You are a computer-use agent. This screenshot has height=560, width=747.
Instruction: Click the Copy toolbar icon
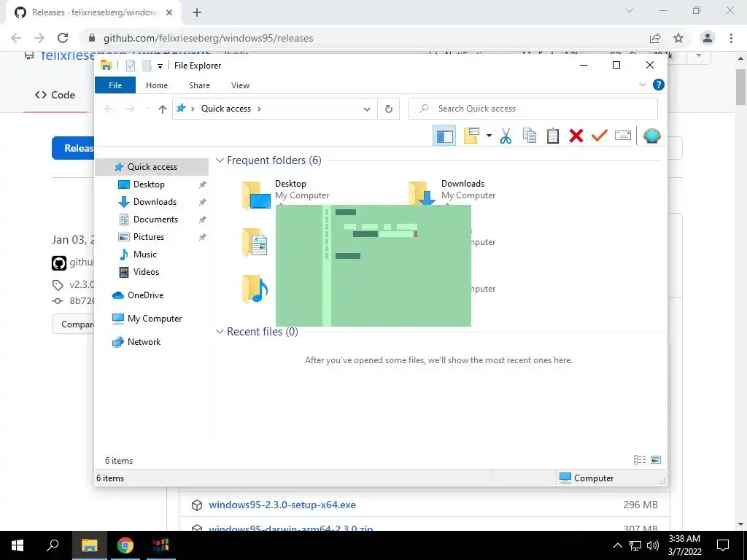(x=530, y=136)
